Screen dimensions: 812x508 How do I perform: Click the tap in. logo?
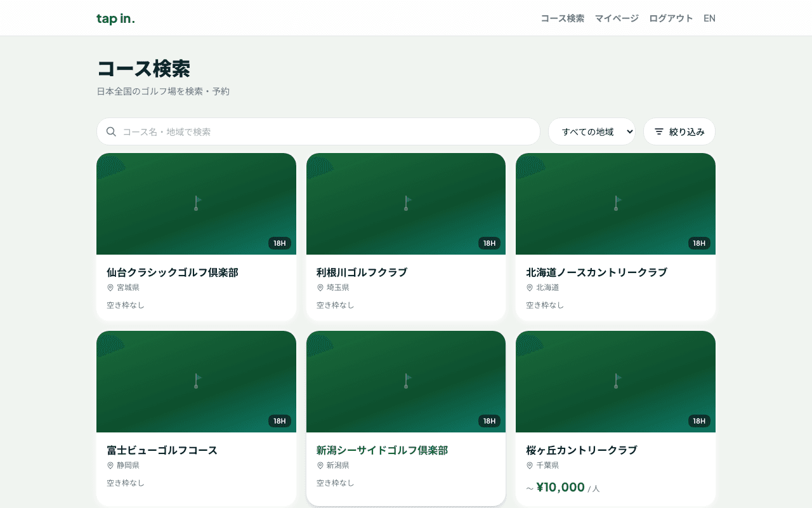pos(115,18)
